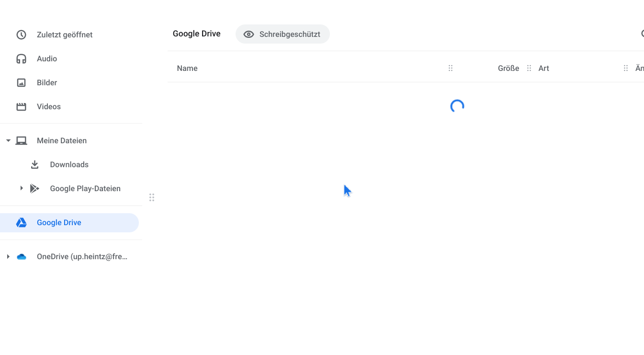The image size is (644, 355).
Task: Collapse the Meine Dateien tree
Action: click(8, 140)
